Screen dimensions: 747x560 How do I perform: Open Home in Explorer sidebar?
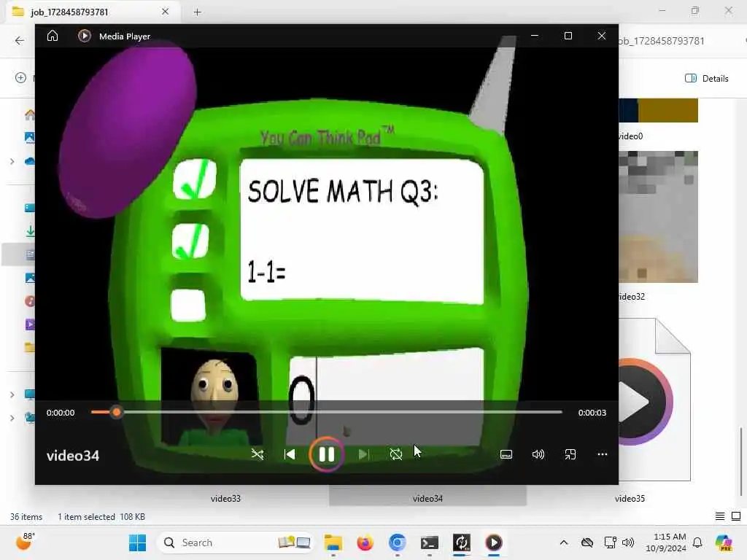29,114
